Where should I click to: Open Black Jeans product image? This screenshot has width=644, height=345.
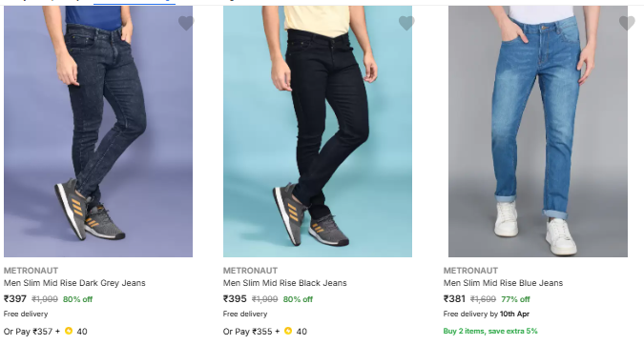(318, 132)
